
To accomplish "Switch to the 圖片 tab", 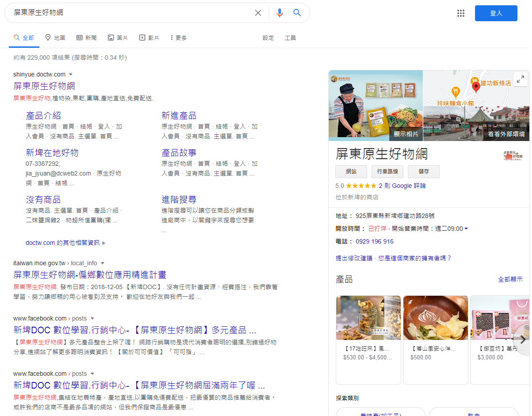I will pos(118,38).
